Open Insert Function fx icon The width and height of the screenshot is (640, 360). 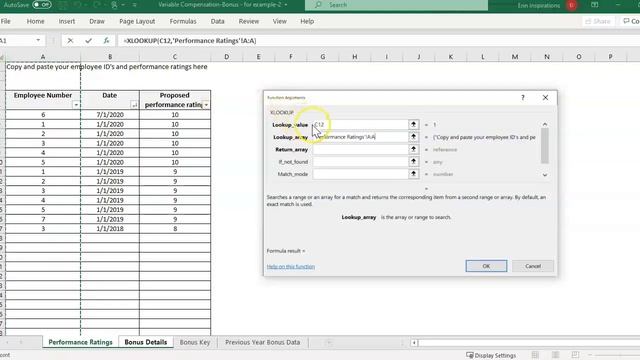click(x=106, y=40)
